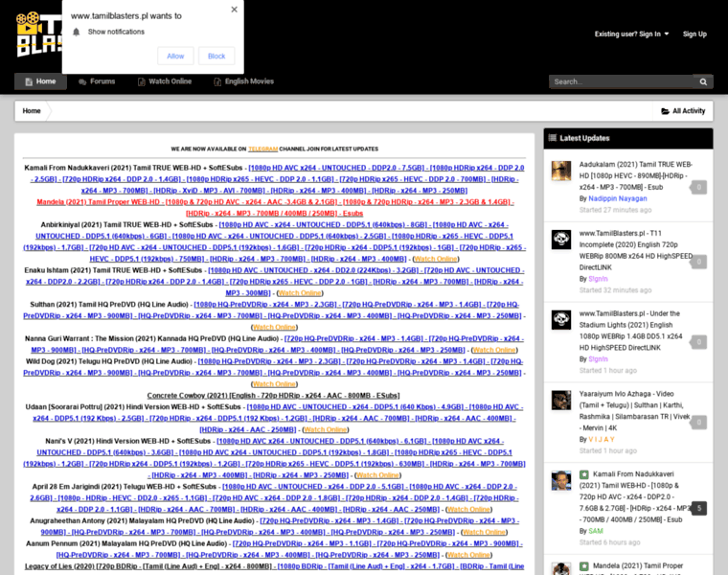The height and width of the screenshot is (575, 728).
Task: Click the search magnifier button
Action: [703, 81]
